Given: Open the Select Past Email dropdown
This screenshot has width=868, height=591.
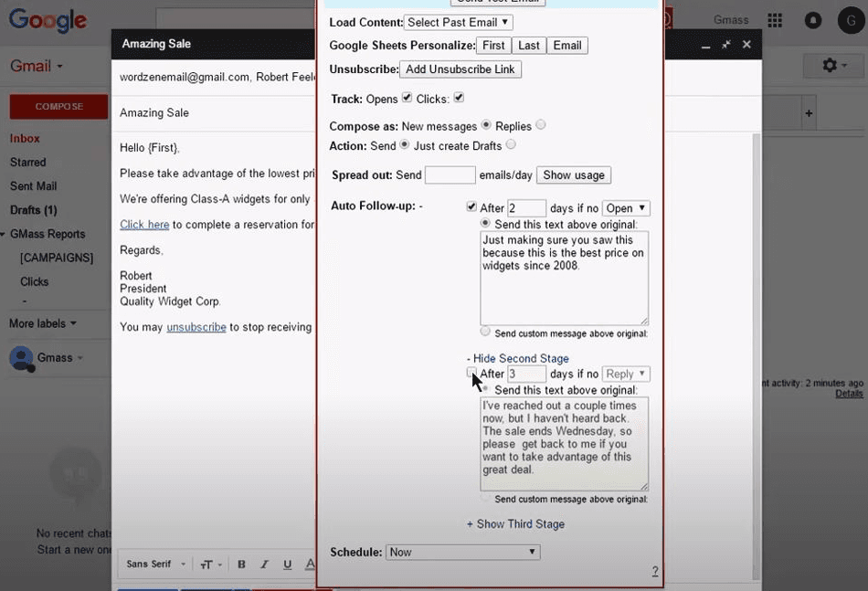Looking at the screenshot, I should (458, 22).
